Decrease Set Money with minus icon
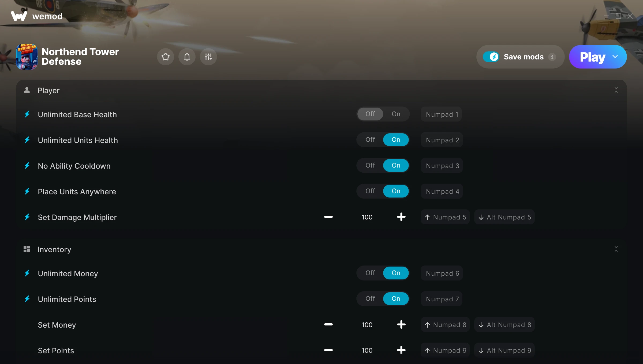The image size is (643, 364). point(328,324)
